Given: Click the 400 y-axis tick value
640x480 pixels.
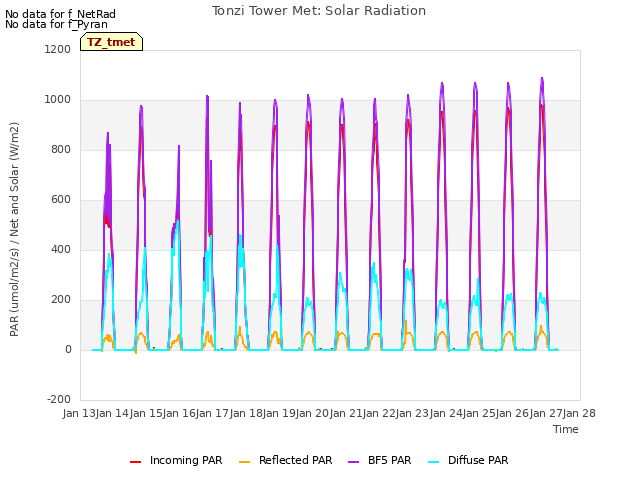Looking at the screenshot, I should tap(61, 249).
